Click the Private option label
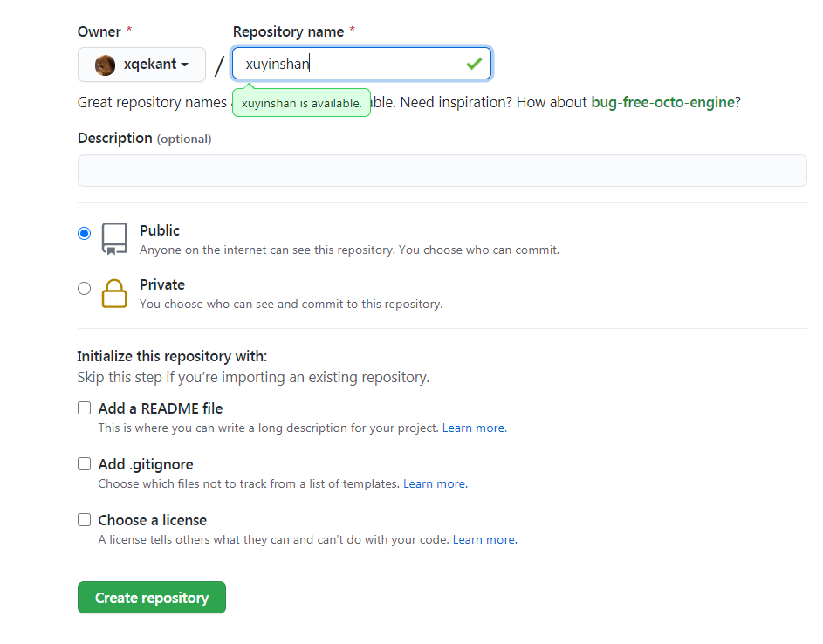 tap(162, 284)
